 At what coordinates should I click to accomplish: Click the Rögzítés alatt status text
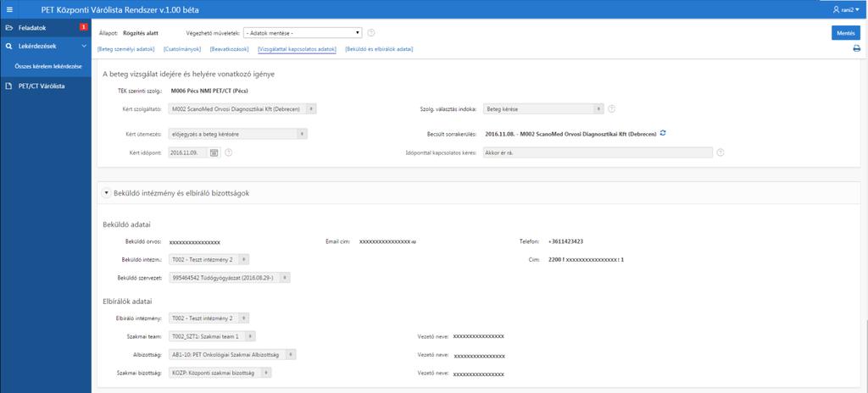point(141,33)
